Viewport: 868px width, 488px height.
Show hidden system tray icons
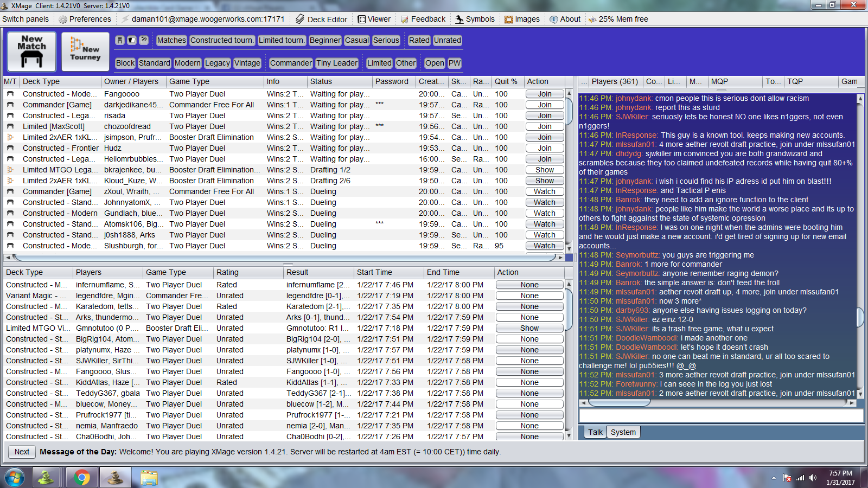774,478
